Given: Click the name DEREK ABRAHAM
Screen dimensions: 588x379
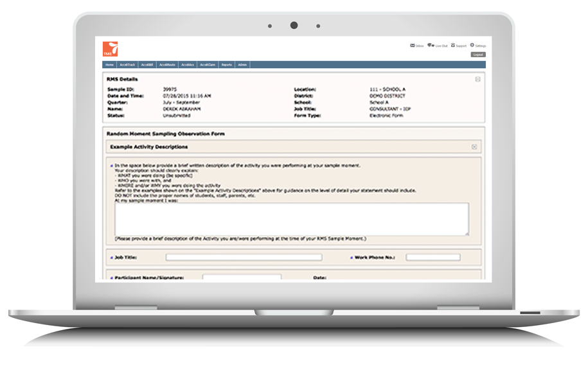Looking at the screenshot, I should coord(182,109).
